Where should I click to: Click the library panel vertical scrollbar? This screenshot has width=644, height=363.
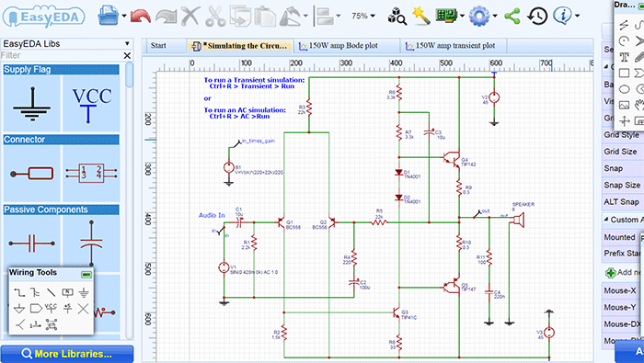coord(130,74)
